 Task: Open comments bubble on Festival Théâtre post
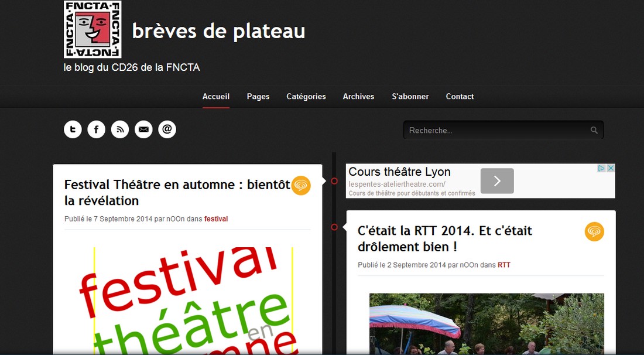[x=301, y=185]
